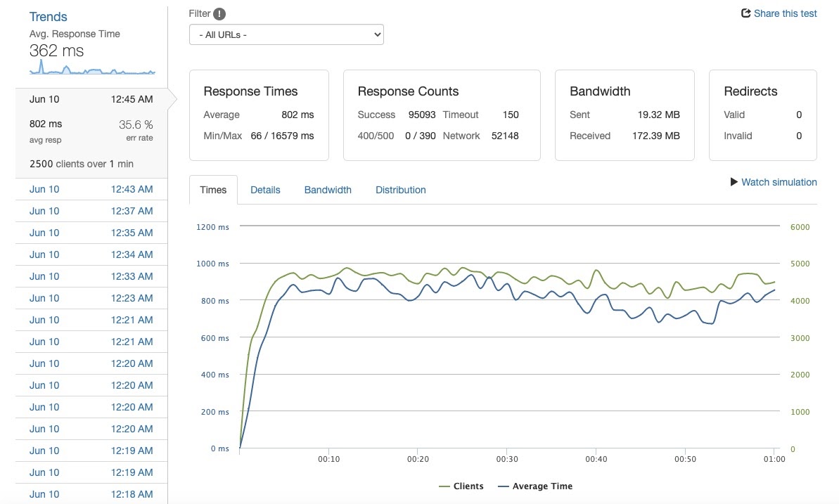Click the Received bandwidth 172.39 MB
The image size is (839, 504).
tap(656, 136)
